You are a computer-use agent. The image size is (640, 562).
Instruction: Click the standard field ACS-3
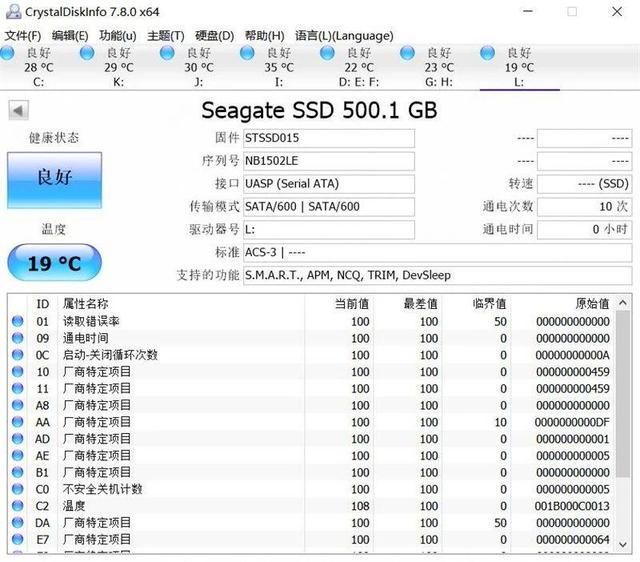coord(438,253)
